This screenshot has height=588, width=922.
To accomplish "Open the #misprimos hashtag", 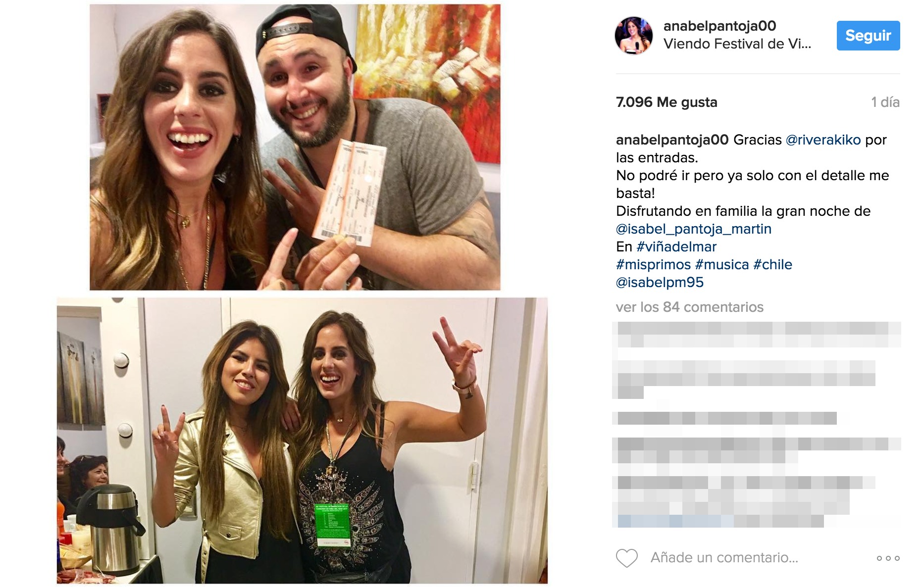I will click(x=653, y=265).
